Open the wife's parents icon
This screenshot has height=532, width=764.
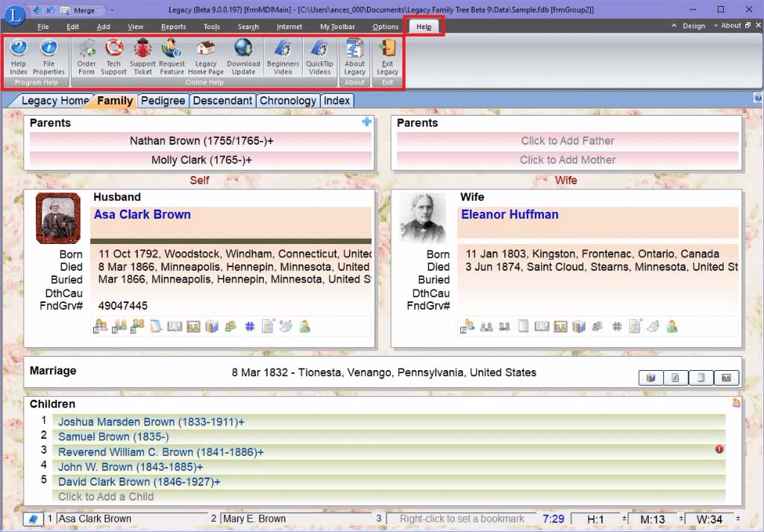pyautogui.click(x=467, y=326)
